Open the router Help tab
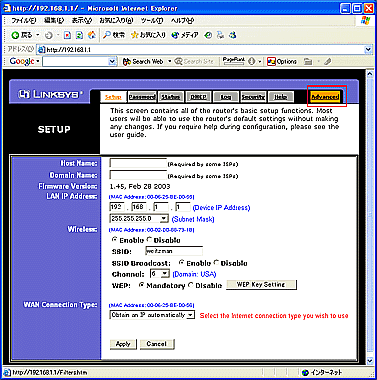This screenshot has width=377, height=380. click(x=281, y=97)
